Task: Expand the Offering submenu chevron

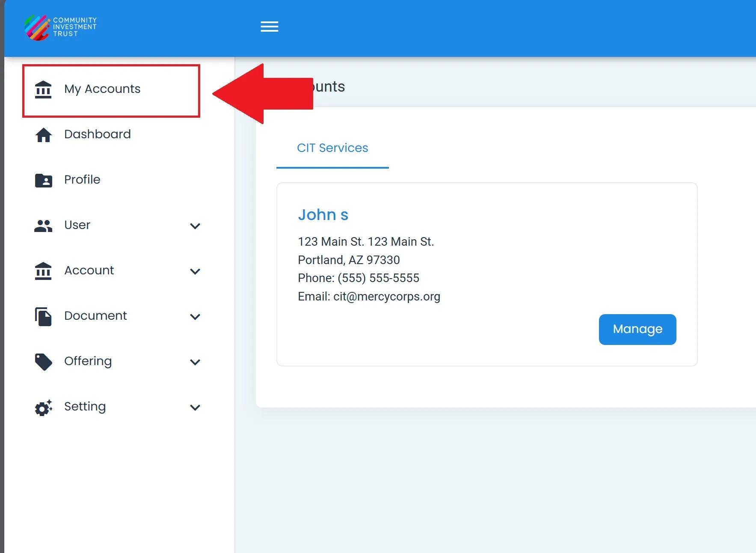Action: click(195, 362)
